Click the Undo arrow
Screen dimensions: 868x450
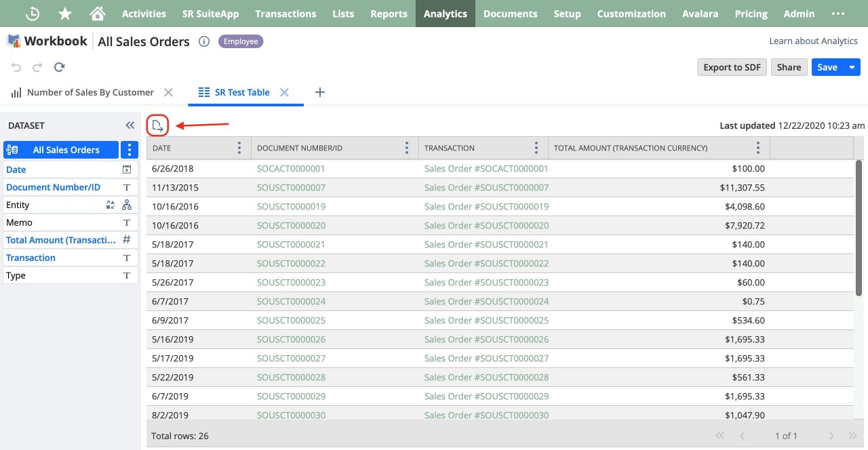pos(16,67)
